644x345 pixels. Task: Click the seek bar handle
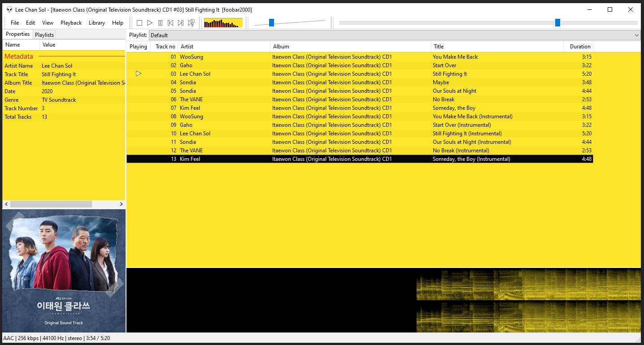[x=557, y=22]
